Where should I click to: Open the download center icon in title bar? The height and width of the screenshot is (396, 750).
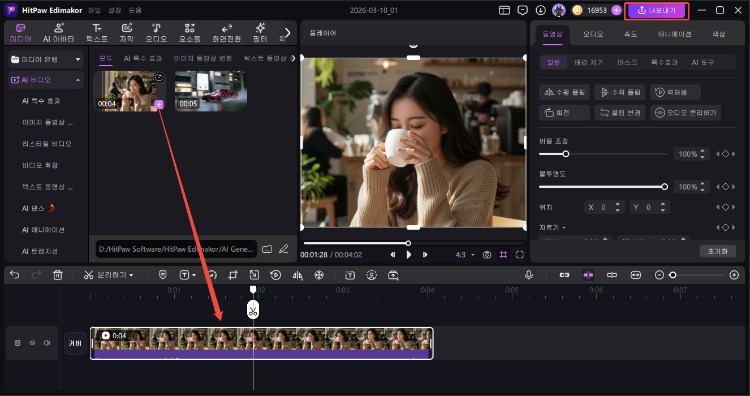click(540, 10)
